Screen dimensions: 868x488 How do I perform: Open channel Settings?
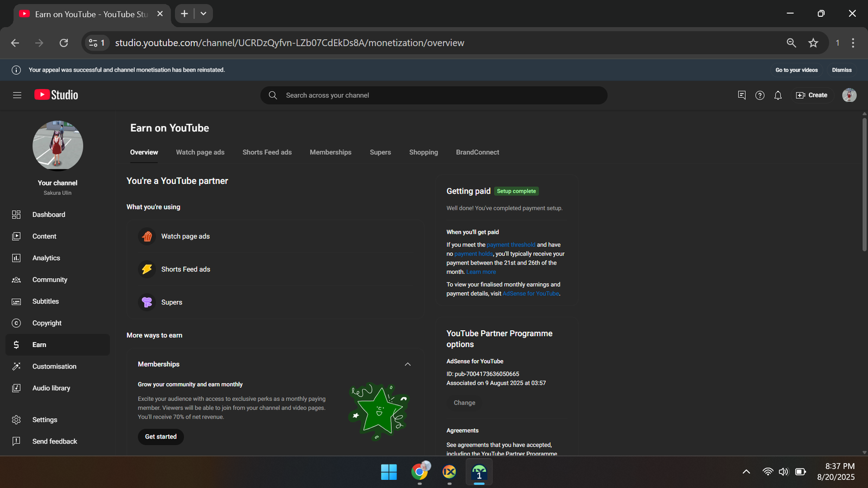coord(58,420)
